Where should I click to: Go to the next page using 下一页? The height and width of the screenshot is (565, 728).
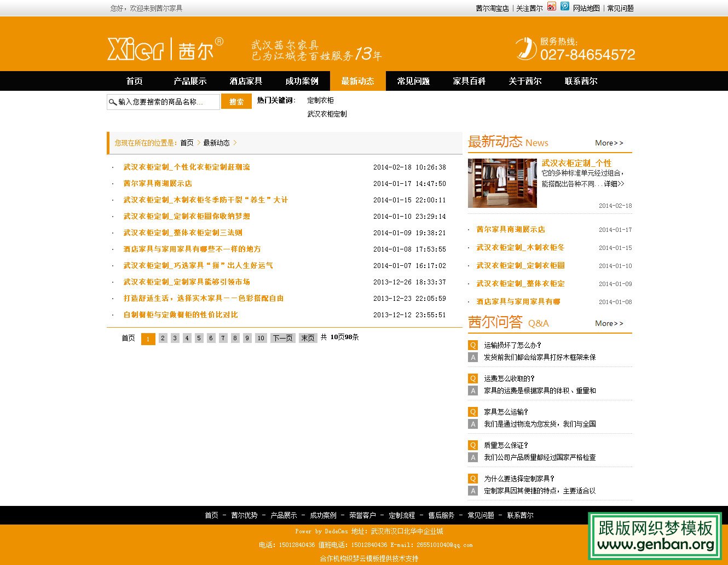tap(282, 338)
